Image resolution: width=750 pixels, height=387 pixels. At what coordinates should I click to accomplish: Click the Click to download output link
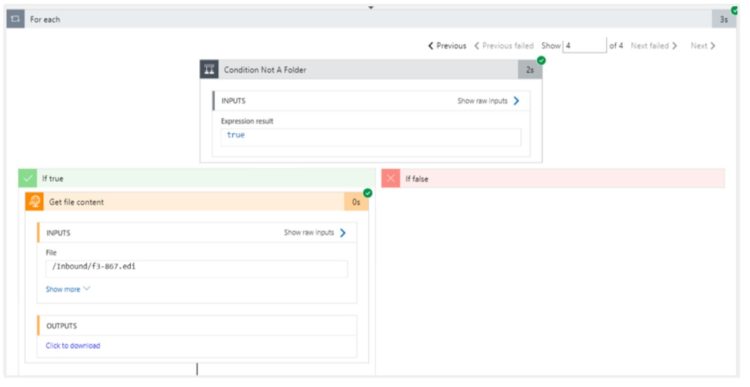pyautogui.click(x=73, y=345)
